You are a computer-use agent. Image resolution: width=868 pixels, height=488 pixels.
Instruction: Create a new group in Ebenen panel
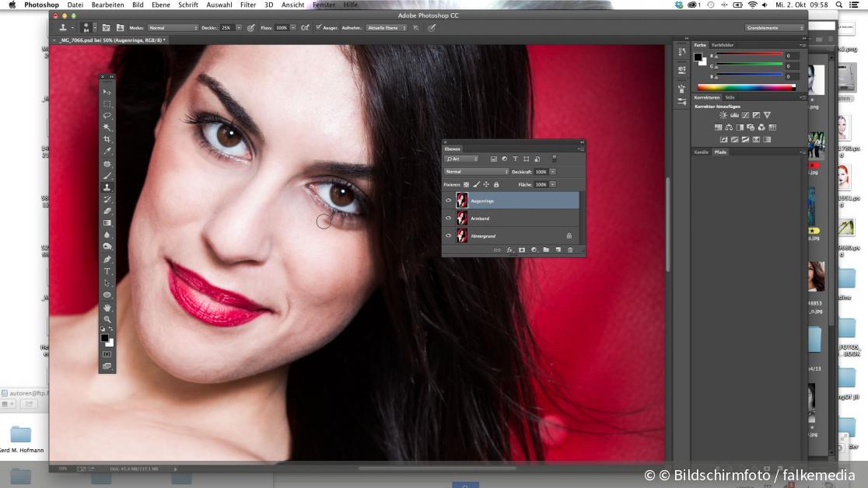(x=546, y=250)
